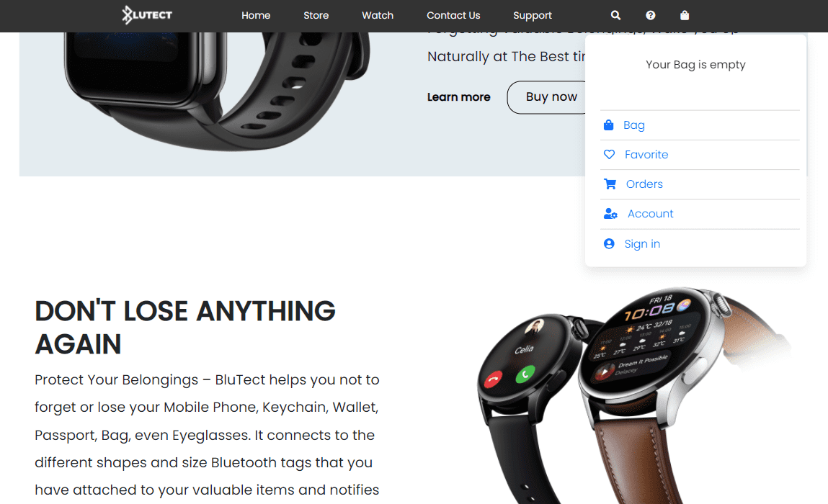Toggle the shopping bag icon in navbar
The width and height of the screenshot is (828, 504).
point(685,15)
